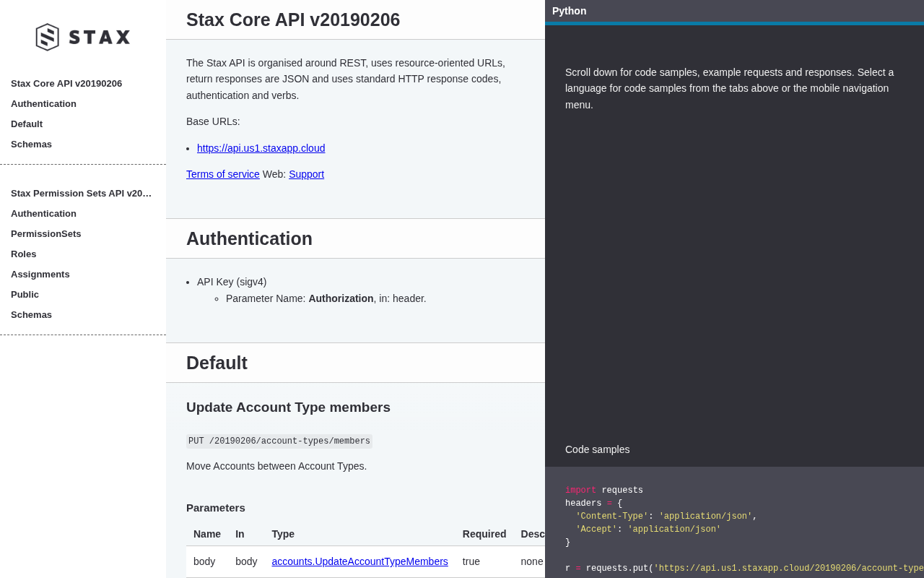The height and width of the screenshot is (578, 924).
Task: Open Stax Permission Sets API sidebar entry
Action: (x=82, y=194)
